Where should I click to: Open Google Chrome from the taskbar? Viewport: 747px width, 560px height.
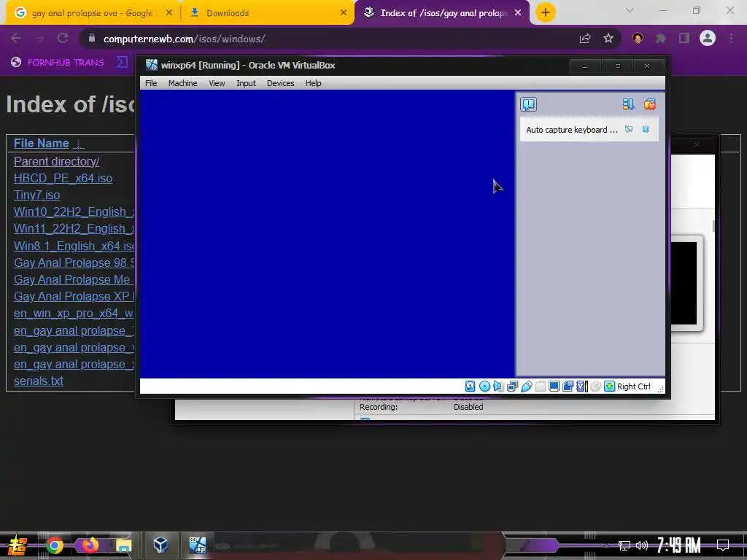pyautogui.click(x=54, y=545)
